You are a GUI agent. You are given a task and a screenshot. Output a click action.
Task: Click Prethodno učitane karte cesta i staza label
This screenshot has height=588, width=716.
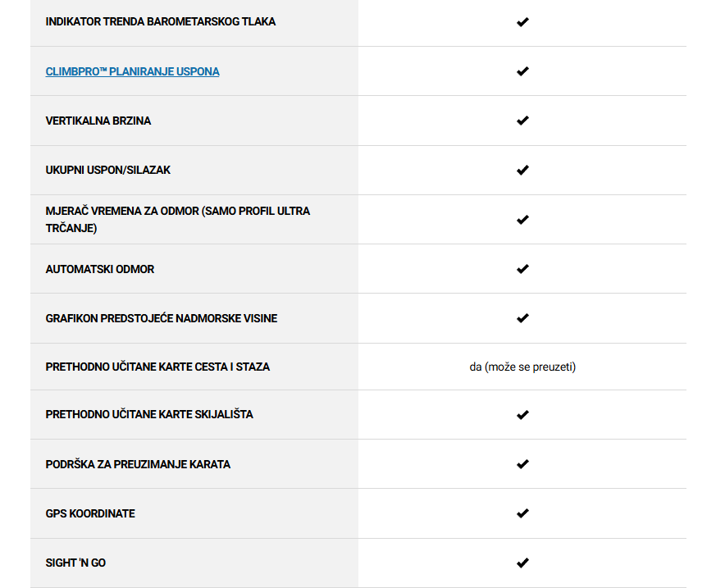(157, 367)
